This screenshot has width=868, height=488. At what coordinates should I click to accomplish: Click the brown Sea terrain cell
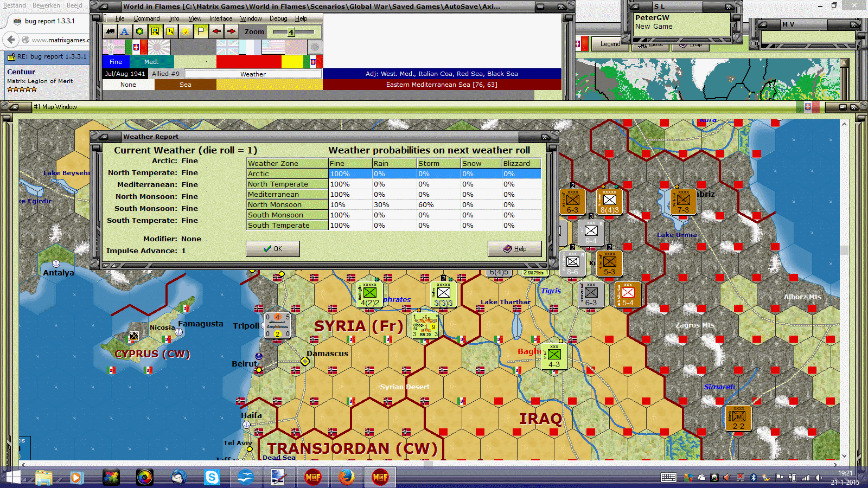[x=186, y=85]
